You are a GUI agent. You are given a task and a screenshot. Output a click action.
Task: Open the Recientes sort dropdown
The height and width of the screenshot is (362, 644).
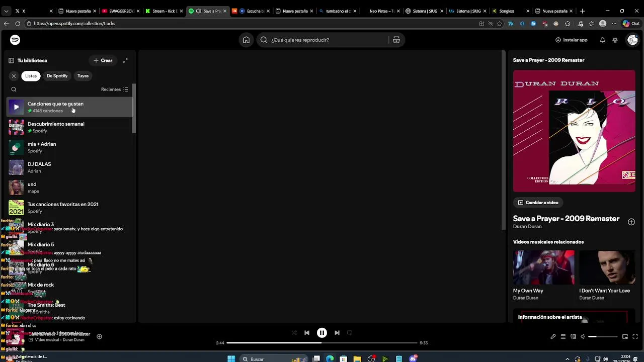115,89
